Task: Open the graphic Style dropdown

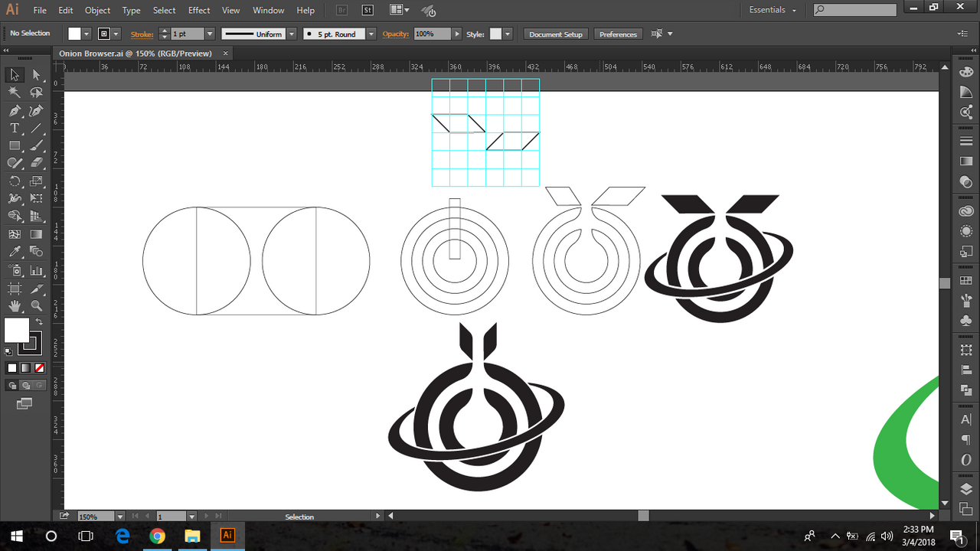Action: point(507,34)
